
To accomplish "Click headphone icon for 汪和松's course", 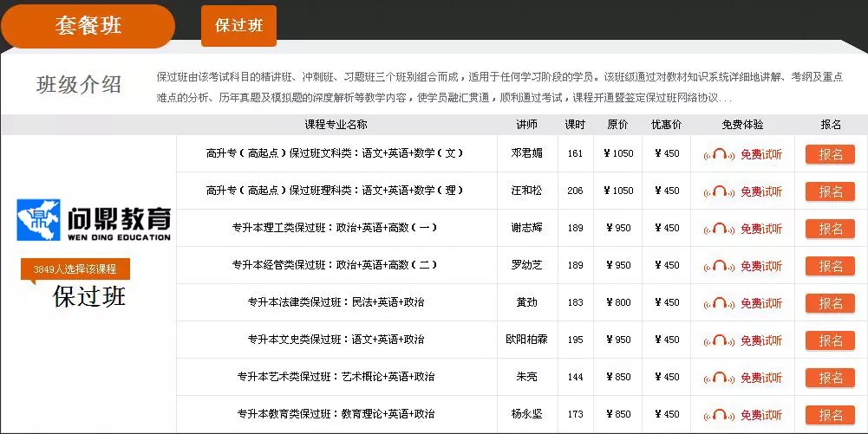I will [719, 191].
